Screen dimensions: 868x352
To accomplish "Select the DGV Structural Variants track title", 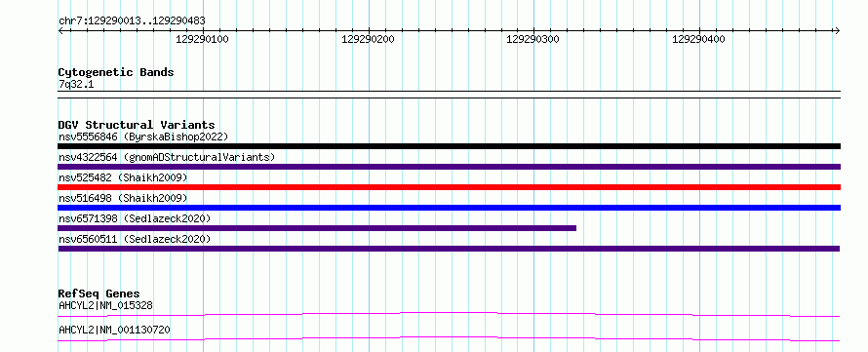I will click(137, 125).
